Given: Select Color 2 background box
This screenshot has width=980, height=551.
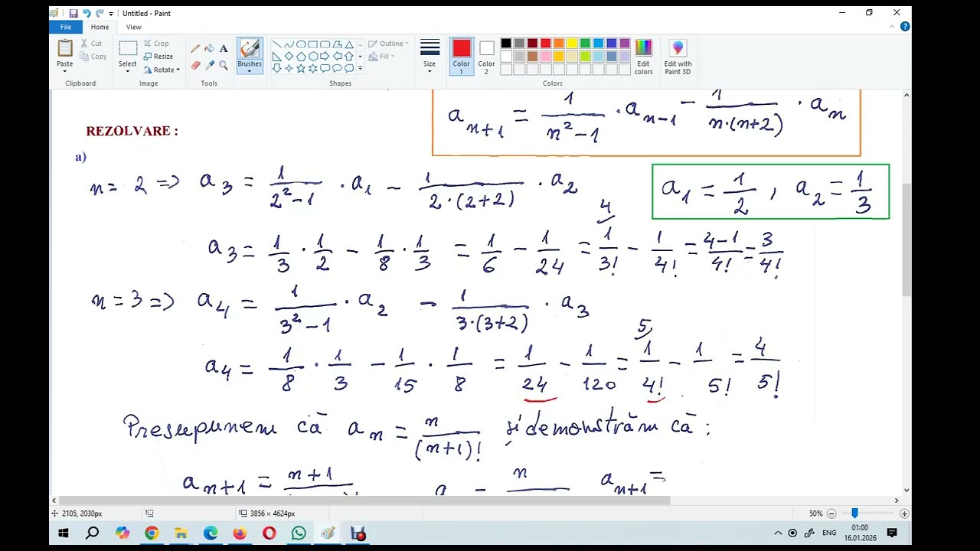Looking at the screenshot, I should coord(487,57).
